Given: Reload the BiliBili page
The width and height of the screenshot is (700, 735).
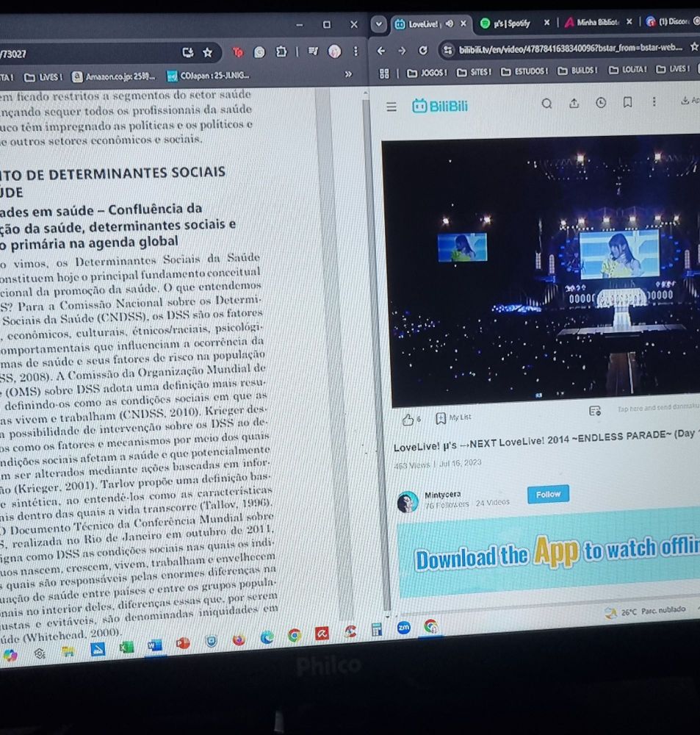Looking at the screenshot, I should pyautogui.click(x=422, y=50).
